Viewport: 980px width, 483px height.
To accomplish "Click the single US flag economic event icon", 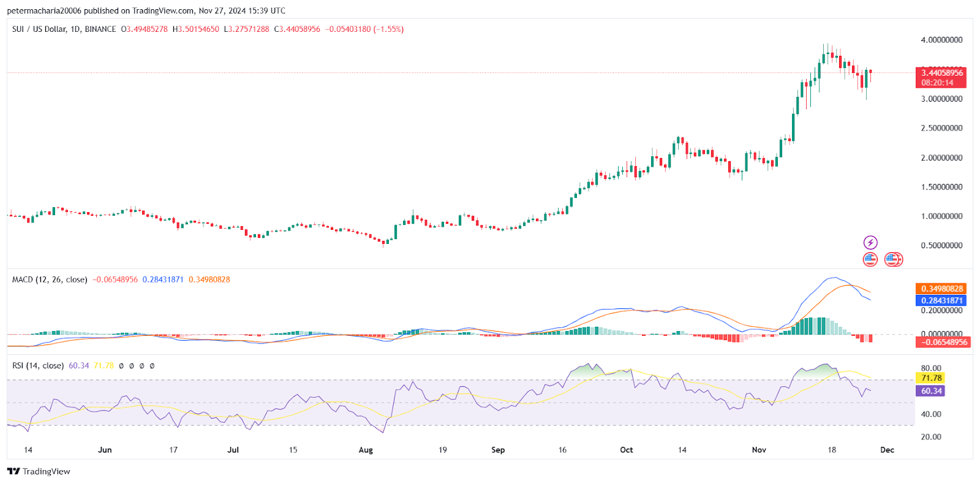I will (x=870, y=259).
